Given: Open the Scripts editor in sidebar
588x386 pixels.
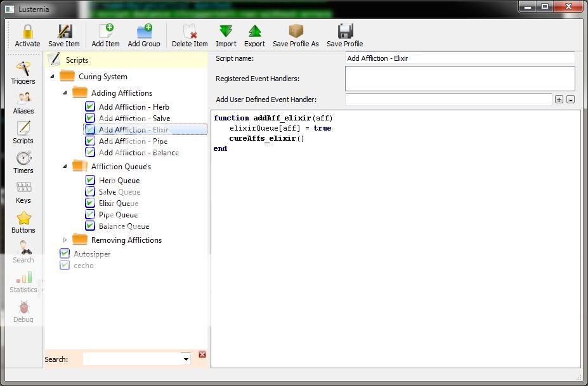Looking at the screenshot, I should 23,132.
